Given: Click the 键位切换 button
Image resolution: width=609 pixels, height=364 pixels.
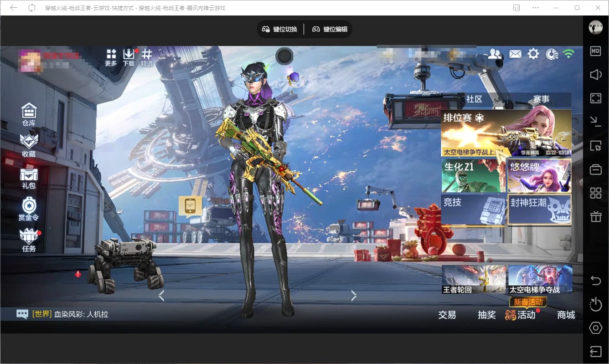Looking at the screenshot, I should pos(280,29).
